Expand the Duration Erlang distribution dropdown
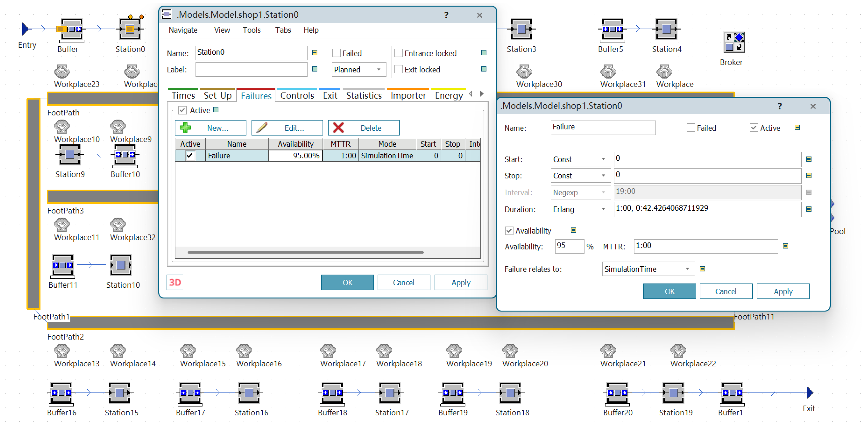The width and height of the screenshot is (868, 428). point(580,209)
